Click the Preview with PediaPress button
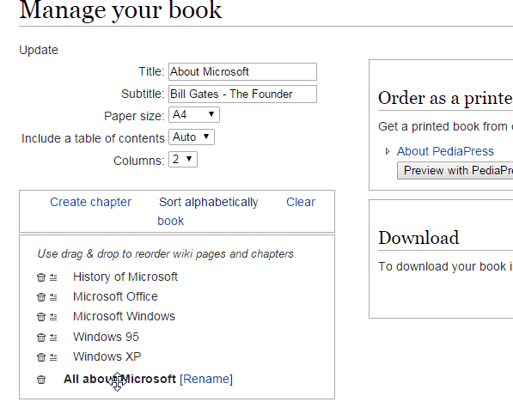The width and height of the screenshot is (513, 420). point(455,170)
